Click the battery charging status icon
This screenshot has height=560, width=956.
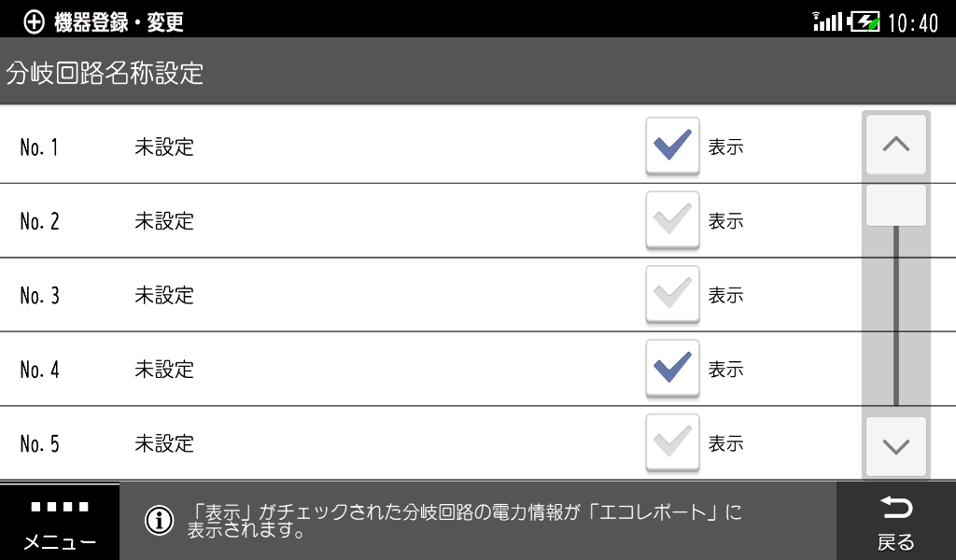tap(864, 21)
